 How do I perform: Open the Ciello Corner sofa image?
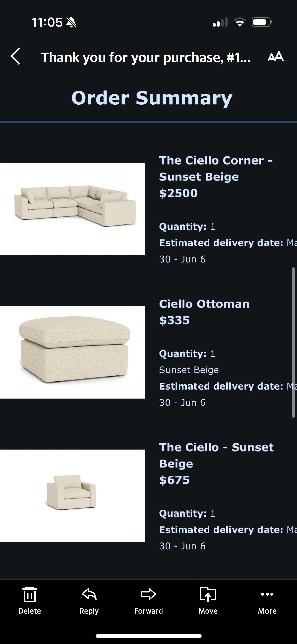pyautogui.click(x=72, y=209)
